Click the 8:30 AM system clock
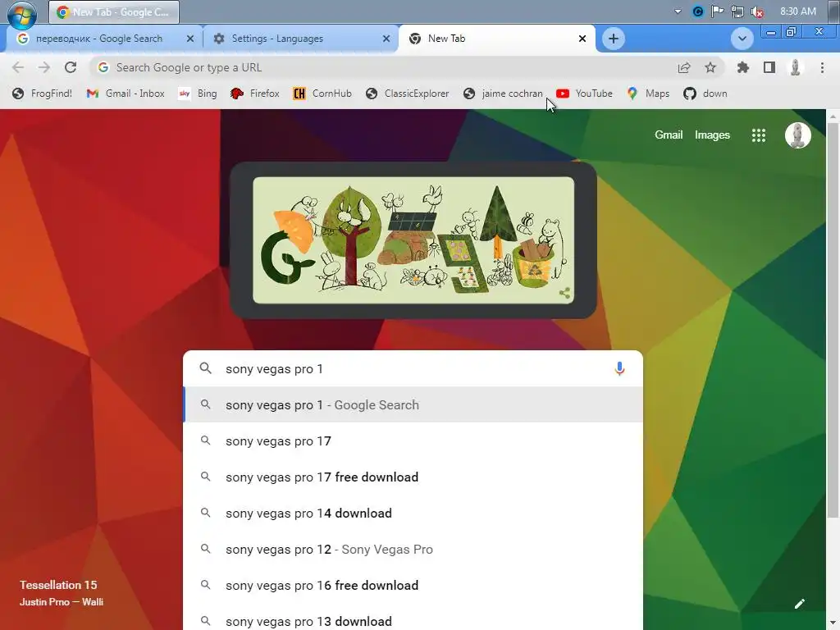840x630 pixels. (x=798, y=11)
